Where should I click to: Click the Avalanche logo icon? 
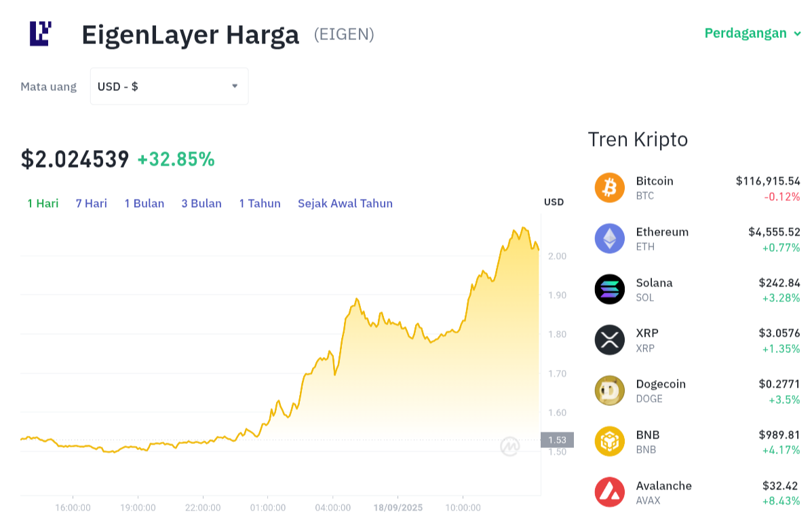click(610, 492)
